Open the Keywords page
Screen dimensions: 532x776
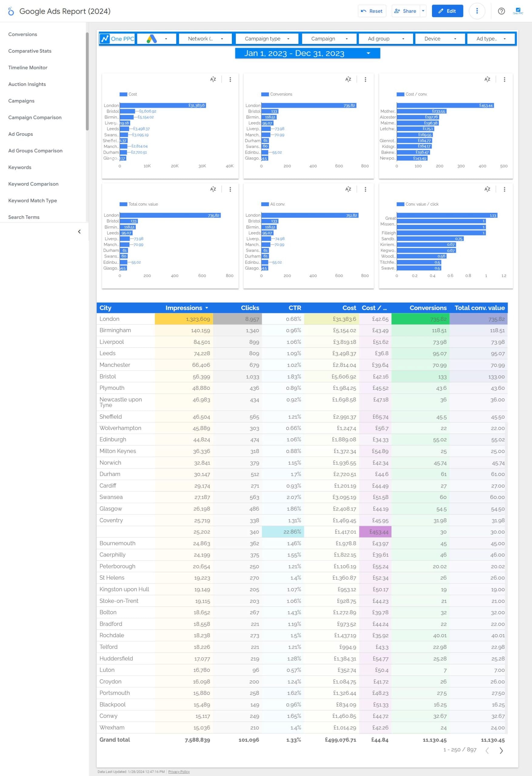[20, 167]
